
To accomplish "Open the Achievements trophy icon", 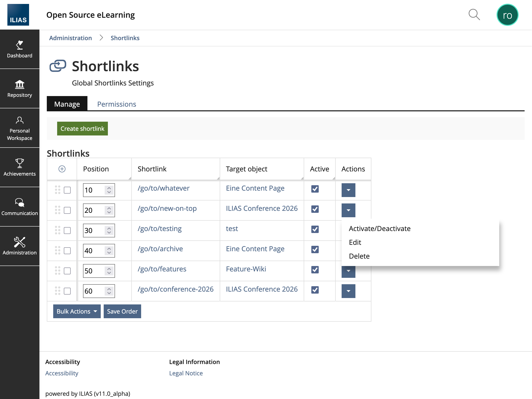I will coord(19,167).
